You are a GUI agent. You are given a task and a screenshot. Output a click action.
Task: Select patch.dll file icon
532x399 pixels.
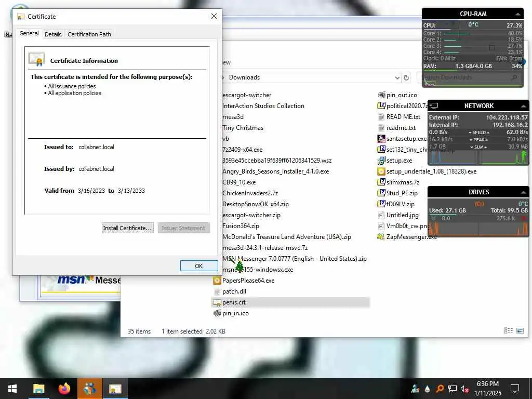coord(217,291)
